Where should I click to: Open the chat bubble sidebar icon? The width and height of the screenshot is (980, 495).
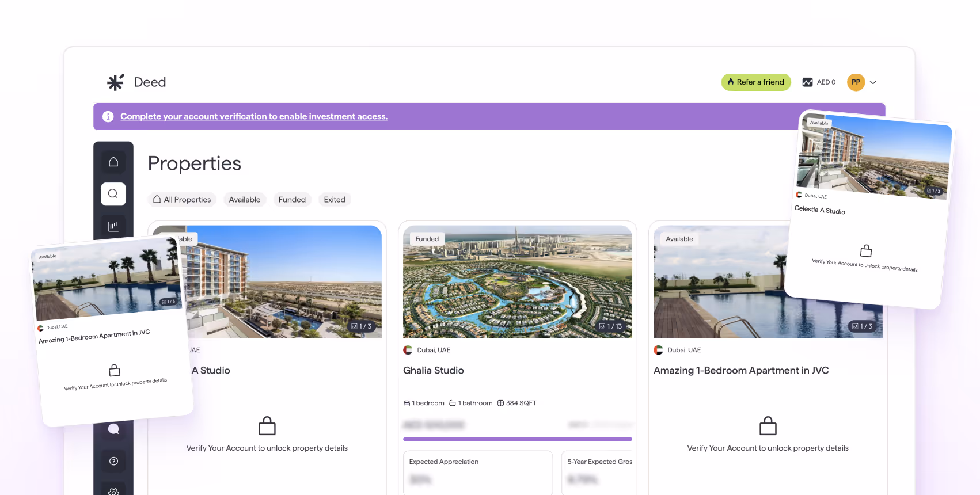pyautogui.click(x=113, y=429)
